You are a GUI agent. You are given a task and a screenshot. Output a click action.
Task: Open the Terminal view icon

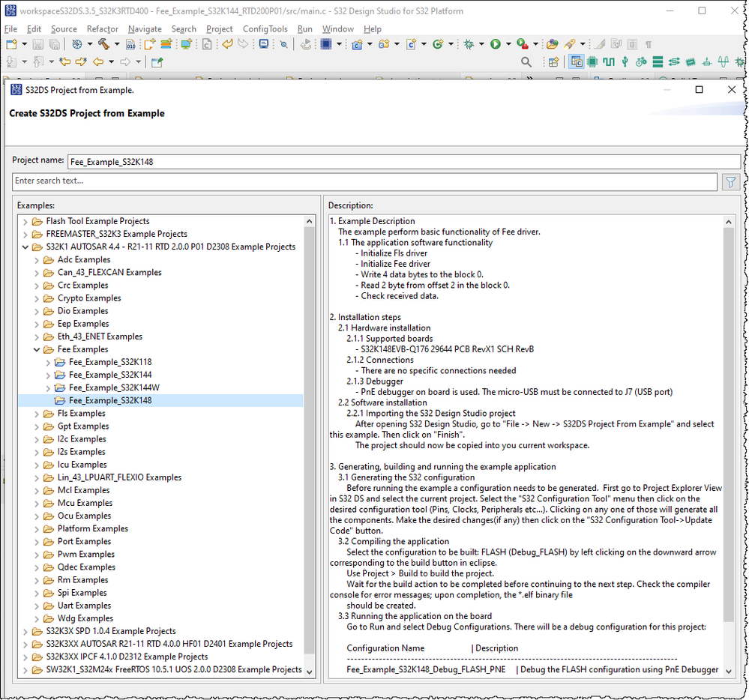tap(265, 45)
